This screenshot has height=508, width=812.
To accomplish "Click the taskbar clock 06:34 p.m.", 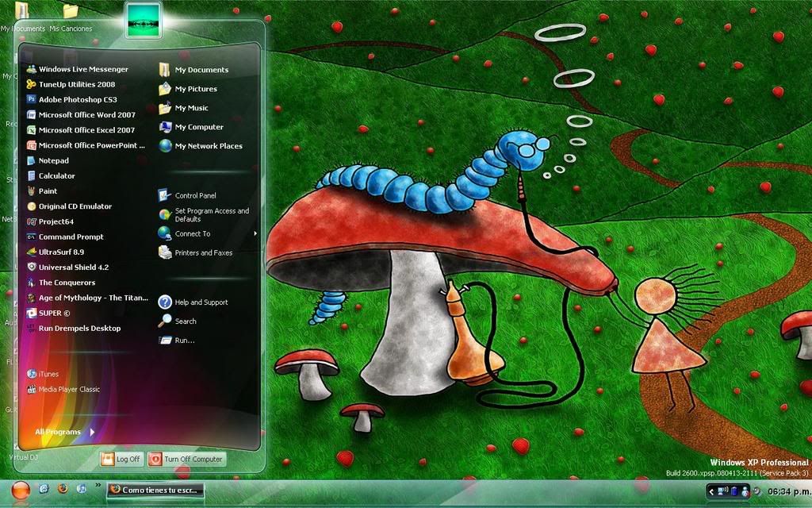I will [789, 491].
